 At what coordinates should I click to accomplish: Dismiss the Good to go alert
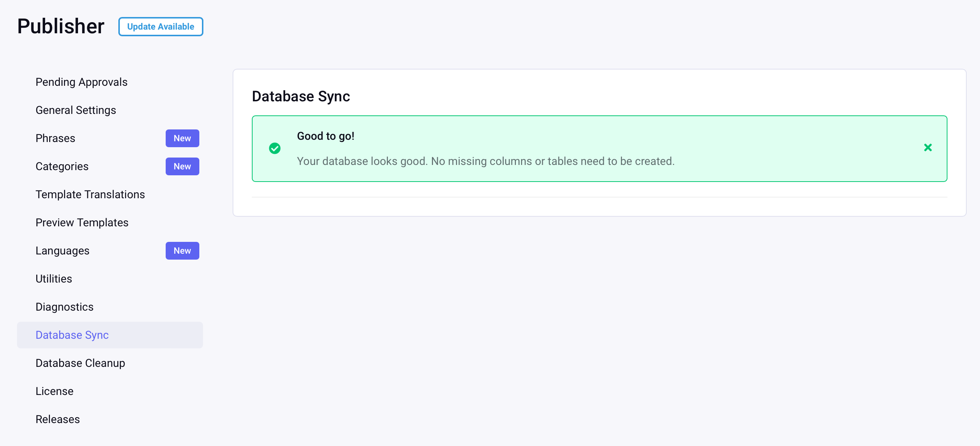pyautogui.click(x=927, y=148)
